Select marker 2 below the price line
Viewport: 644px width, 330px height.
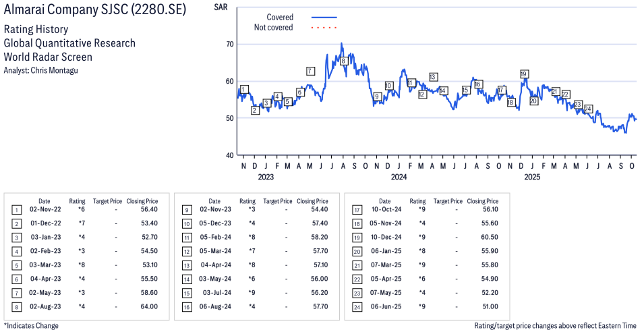tap(255, 110)
